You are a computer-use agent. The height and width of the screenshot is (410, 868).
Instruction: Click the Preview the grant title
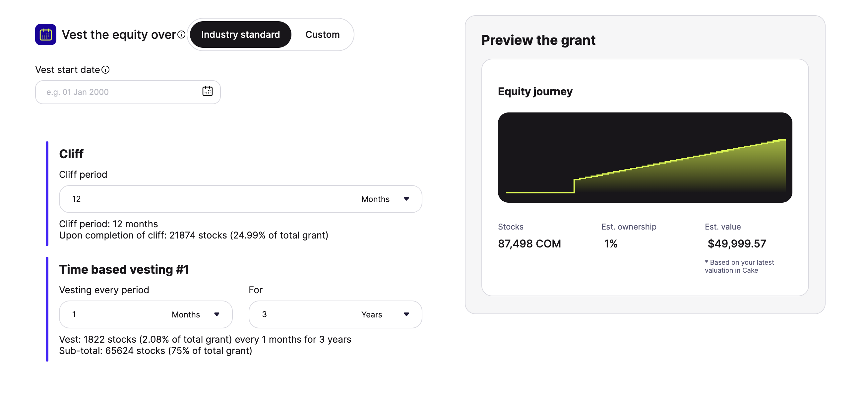point(538,40)
